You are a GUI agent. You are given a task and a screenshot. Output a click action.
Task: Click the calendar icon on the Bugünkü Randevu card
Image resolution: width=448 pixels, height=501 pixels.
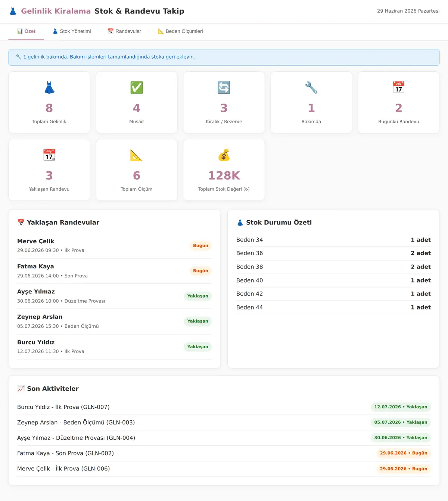(x=399, y=87)
